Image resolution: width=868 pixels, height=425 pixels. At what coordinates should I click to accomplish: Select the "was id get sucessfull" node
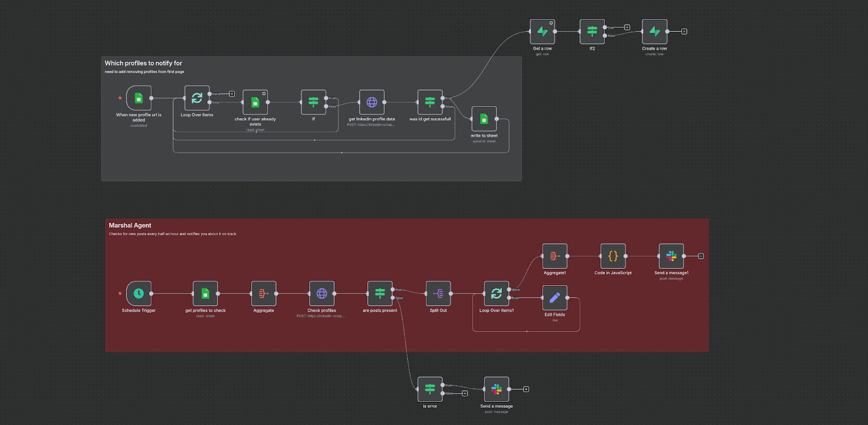point(430,102)
